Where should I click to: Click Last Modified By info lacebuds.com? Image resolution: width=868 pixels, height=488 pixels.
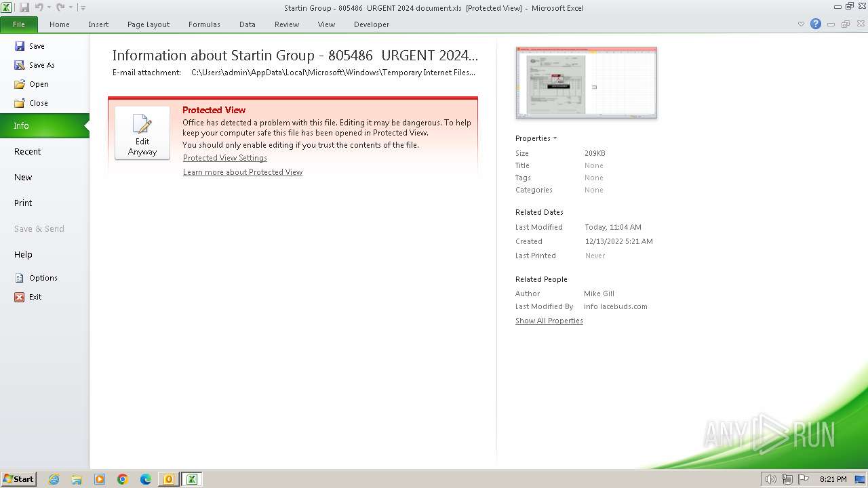(x=616, y=306)
